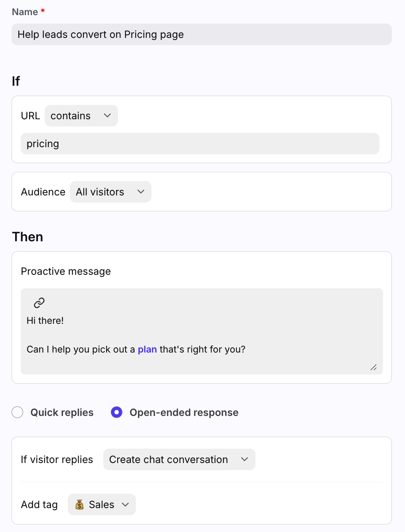This screenshot has width=405, height=532.
Task: Click the "Add tag" label
Action: (x=39, y=505)
